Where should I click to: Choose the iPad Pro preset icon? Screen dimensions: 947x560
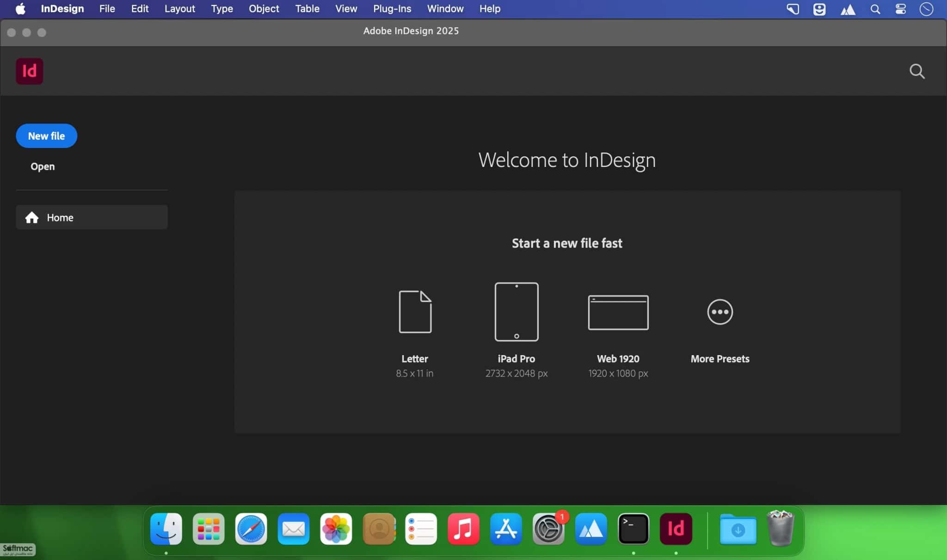[x=517, y=311]
